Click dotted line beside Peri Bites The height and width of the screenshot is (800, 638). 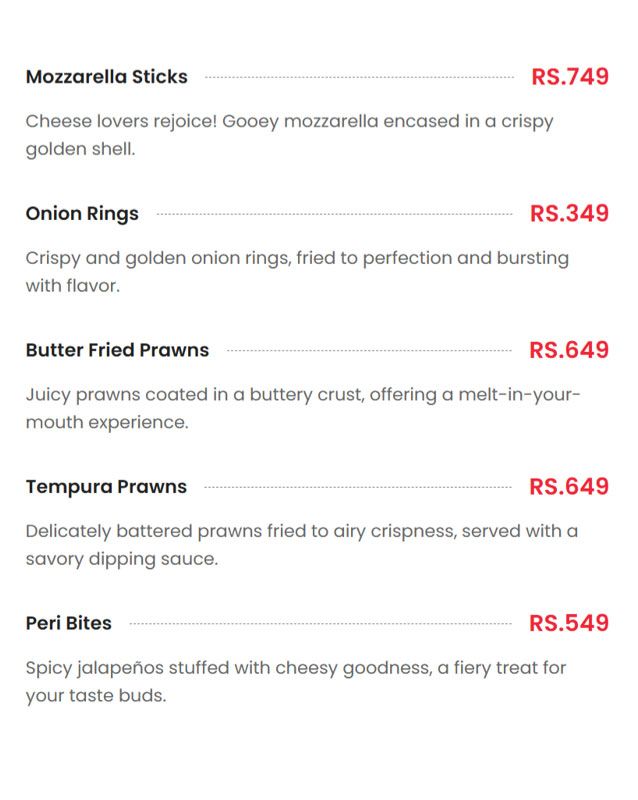coord(320,623)
